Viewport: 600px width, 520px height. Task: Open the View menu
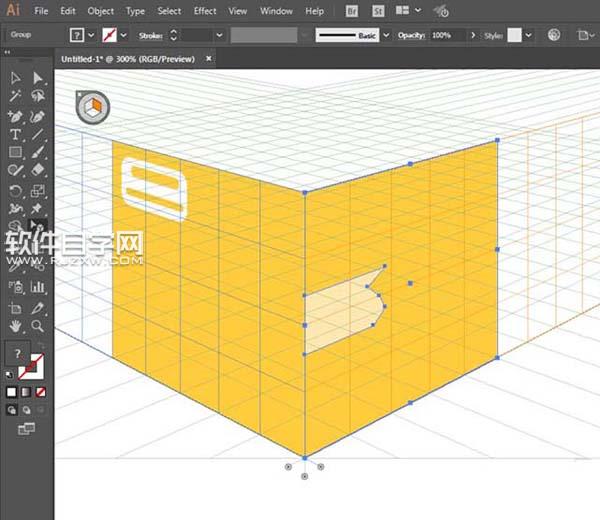237,11
